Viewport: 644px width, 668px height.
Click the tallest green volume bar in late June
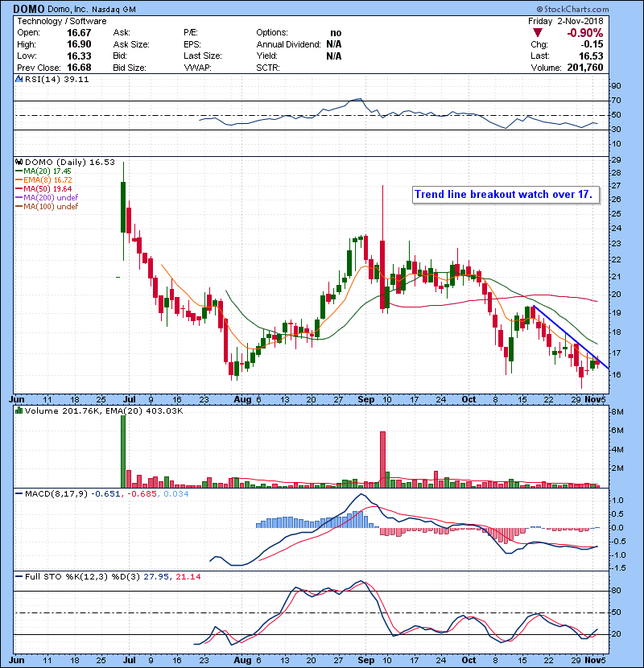click(123, 452)
